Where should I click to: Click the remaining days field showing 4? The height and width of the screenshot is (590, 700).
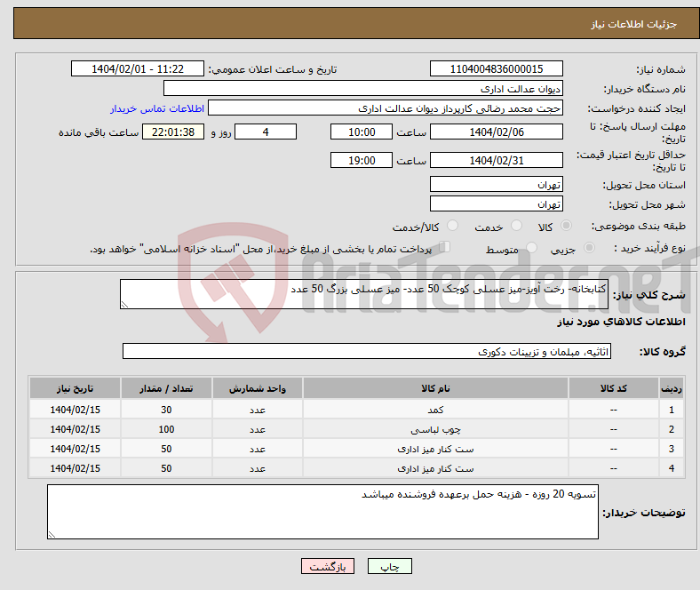tap(266, 132)
